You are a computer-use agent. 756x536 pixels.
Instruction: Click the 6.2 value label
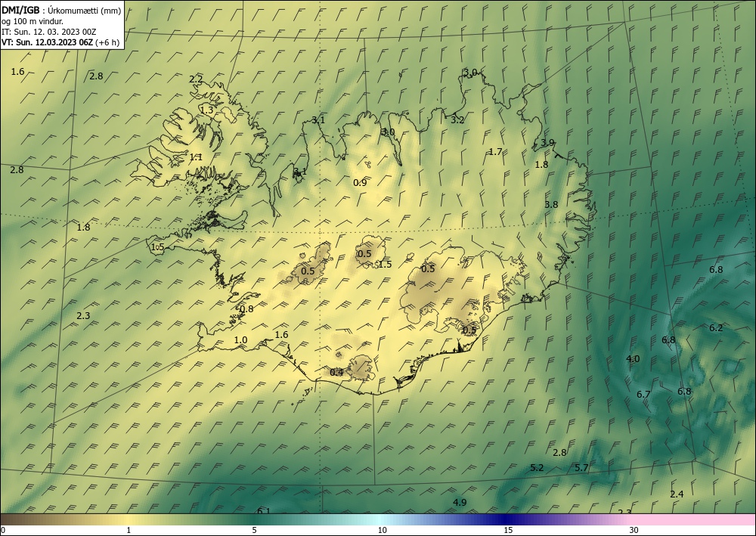[x=716, y=328]
